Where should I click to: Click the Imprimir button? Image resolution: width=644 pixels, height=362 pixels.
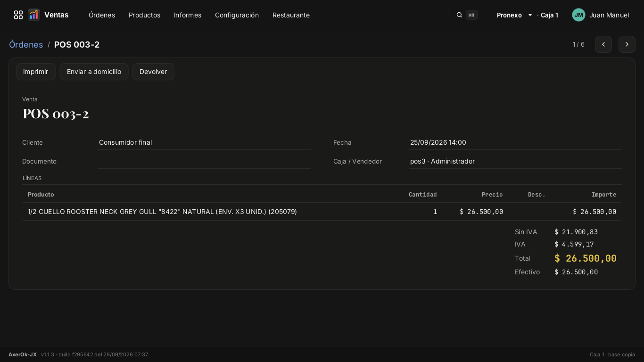pos(36,72)
